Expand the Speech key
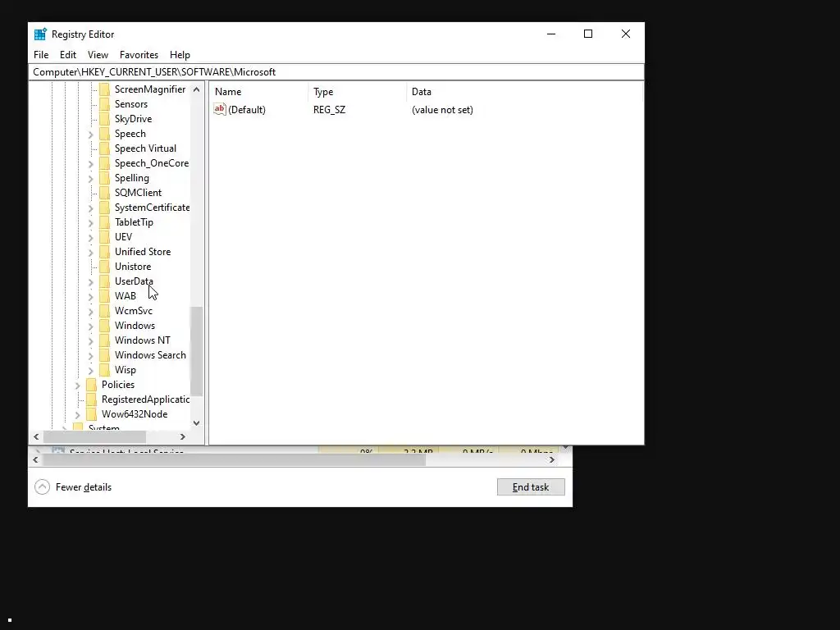This screenshot has width=840, height=630. 90,135
